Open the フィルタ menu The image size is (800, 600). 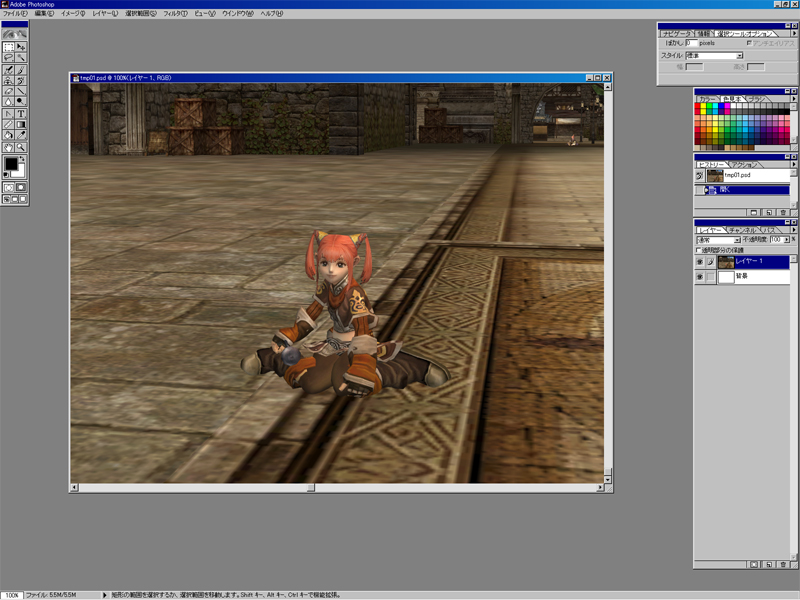[x=174, y=14]
